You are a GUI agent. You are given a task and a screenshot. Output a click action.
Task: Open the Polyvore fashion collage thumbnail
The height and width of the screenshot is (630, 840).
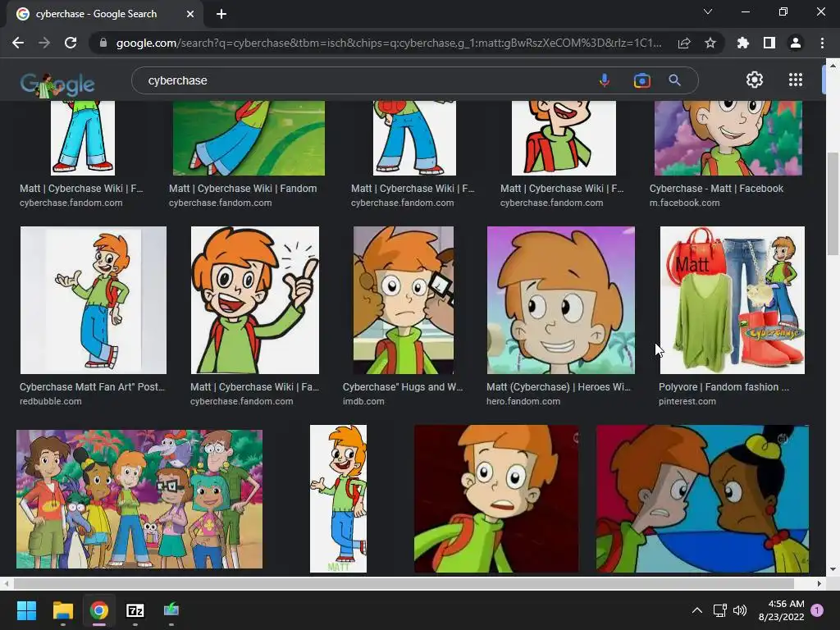tap(733, 300)
